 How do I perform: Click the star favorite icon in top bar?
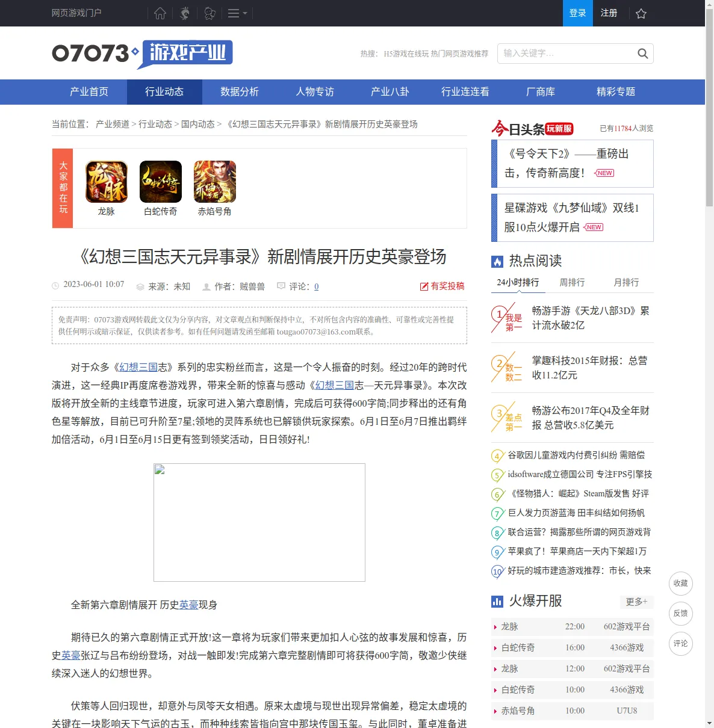(641, 13)
